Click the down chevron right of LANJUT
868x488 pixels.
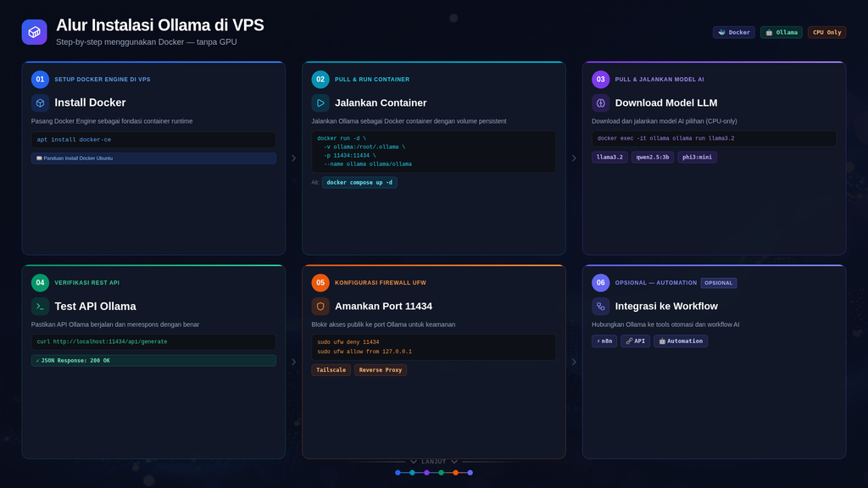coord(454,462)
